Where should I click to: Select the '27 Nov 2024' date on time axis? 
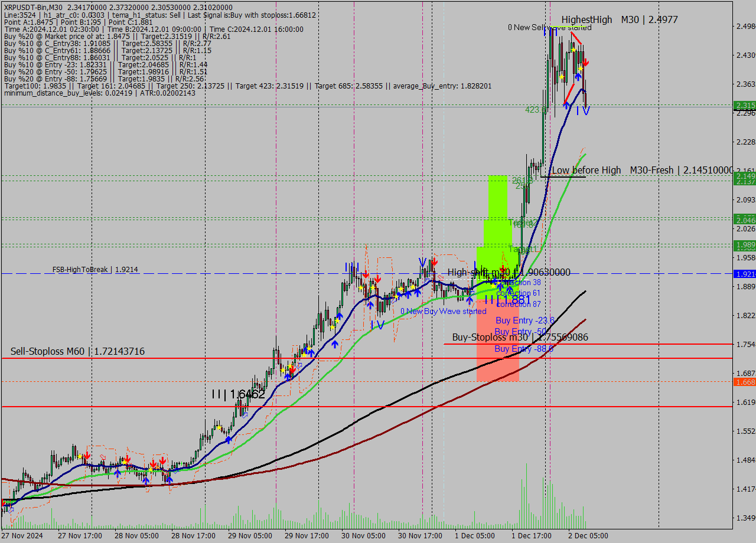[x=22, y=536]
